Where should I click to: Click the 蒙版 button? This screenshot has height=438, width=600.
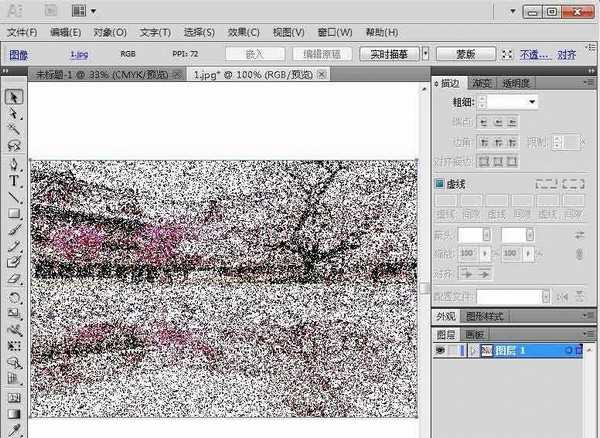(465, 54)
